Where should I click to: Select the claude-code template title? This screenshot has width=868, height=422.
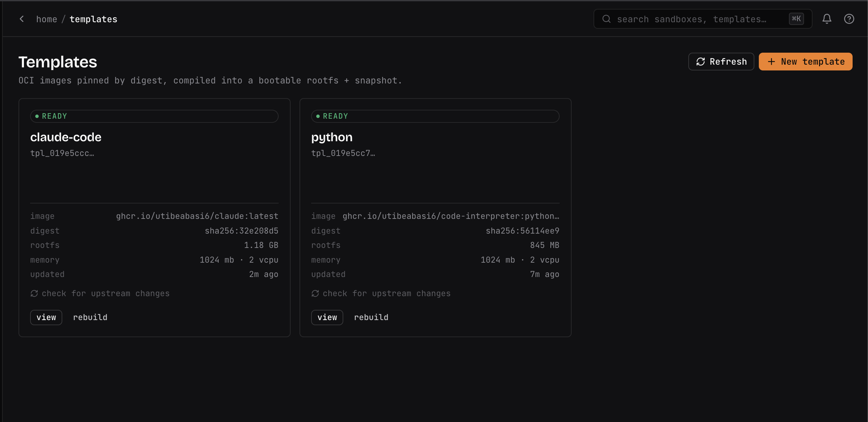(x=66, y=137)
